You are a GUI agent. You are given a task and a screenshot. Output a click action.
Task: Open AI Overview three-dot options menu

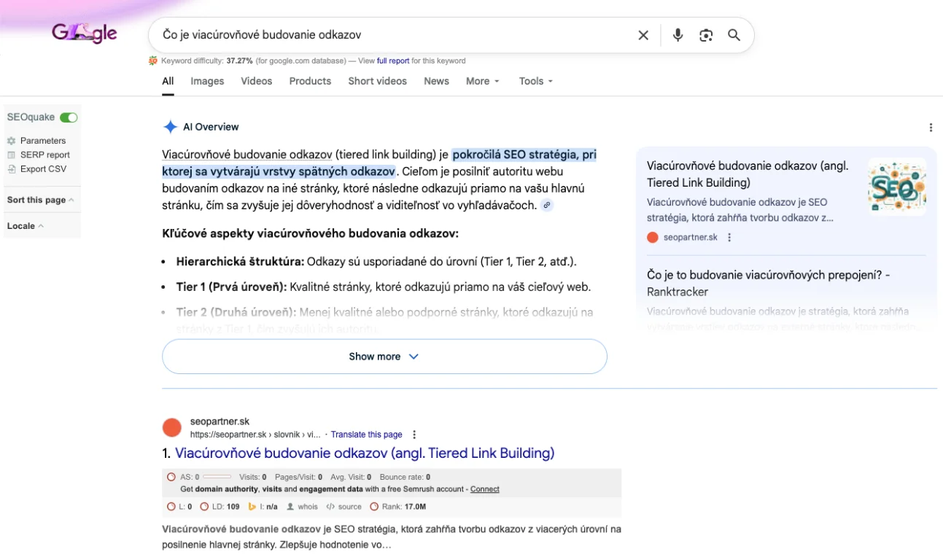pyautogui.click(x=931, y=128)
